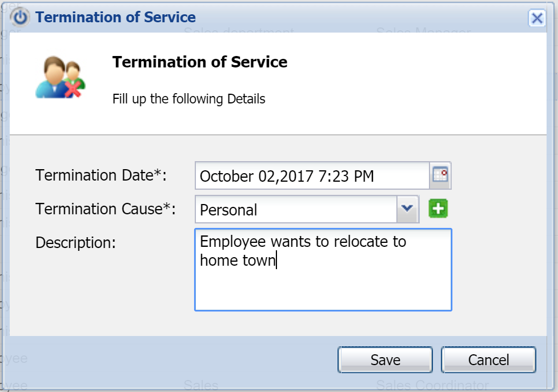Close the Termination of Service dialog
The image size is (558, 392).
pos(536,18)
